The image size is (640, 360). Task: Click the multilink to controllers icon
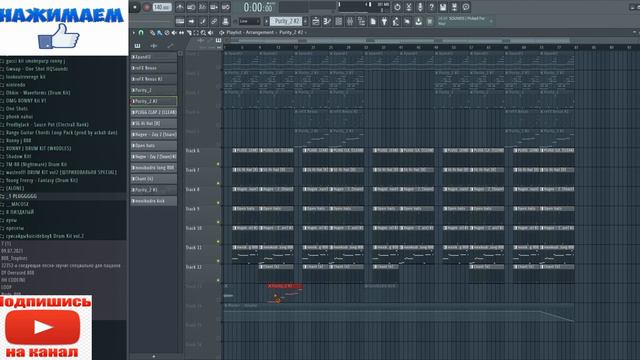(214, 21)
